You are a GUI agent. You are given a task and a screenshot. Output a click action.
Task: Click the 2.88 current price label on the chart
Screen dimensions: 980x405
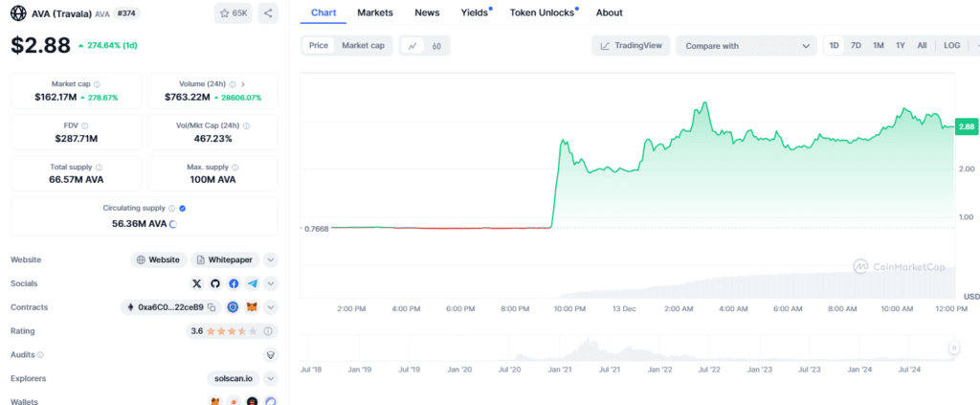[967, 127]
